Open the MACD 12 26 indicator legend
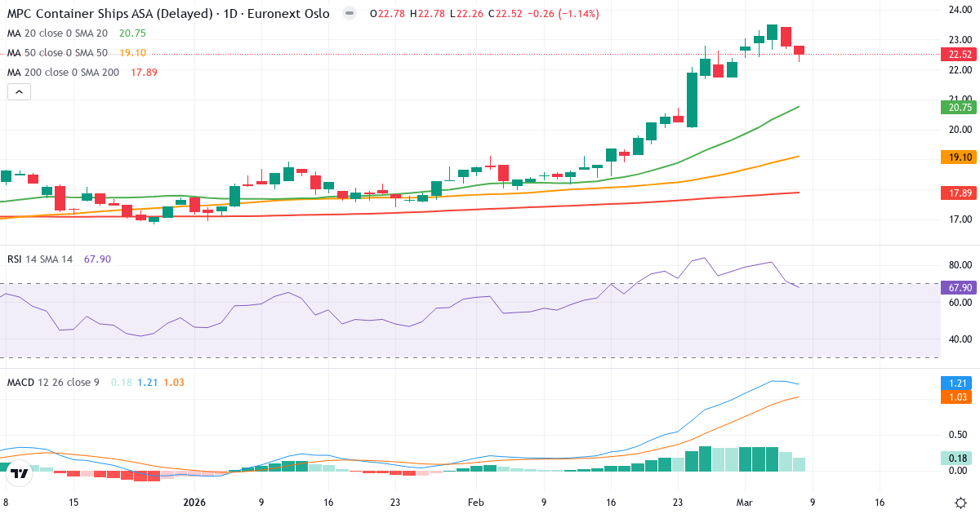This screenshot has height=514, width=980. tap(53, 383)
